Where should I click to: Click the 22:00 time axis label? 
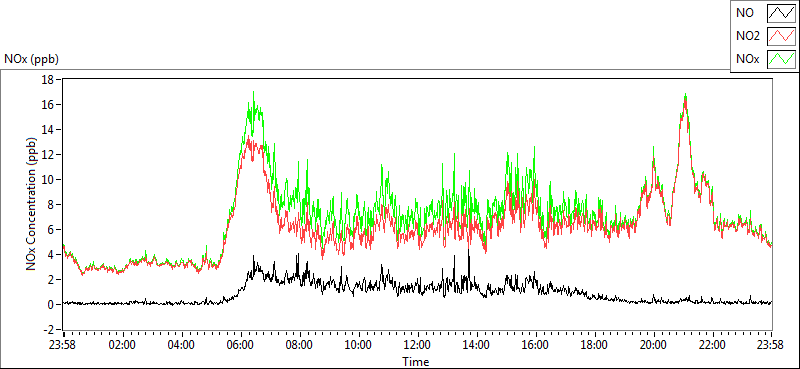point(712,345)
